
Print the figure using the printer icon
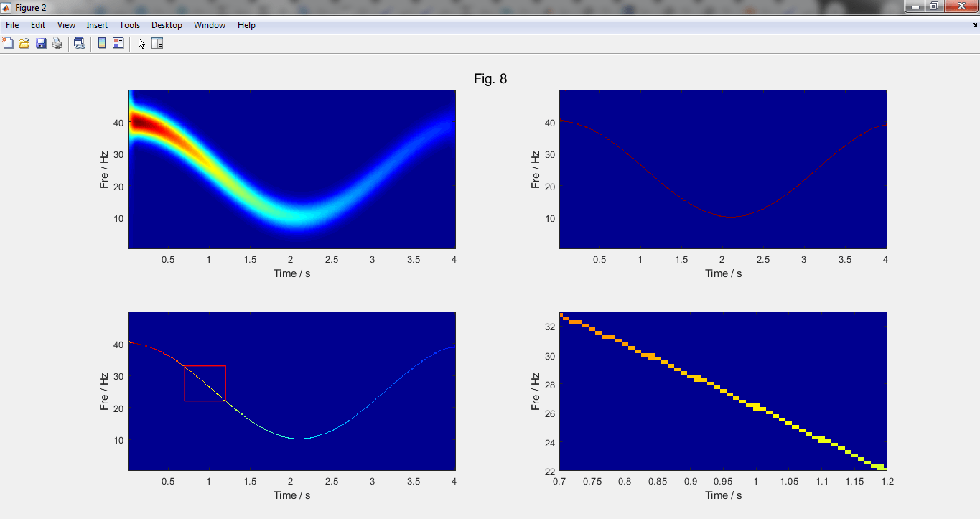click(57, 44)
